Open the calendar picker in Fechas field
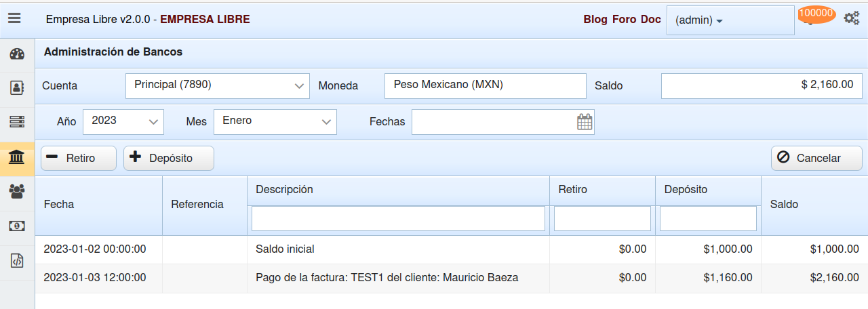 pos(585,122)
